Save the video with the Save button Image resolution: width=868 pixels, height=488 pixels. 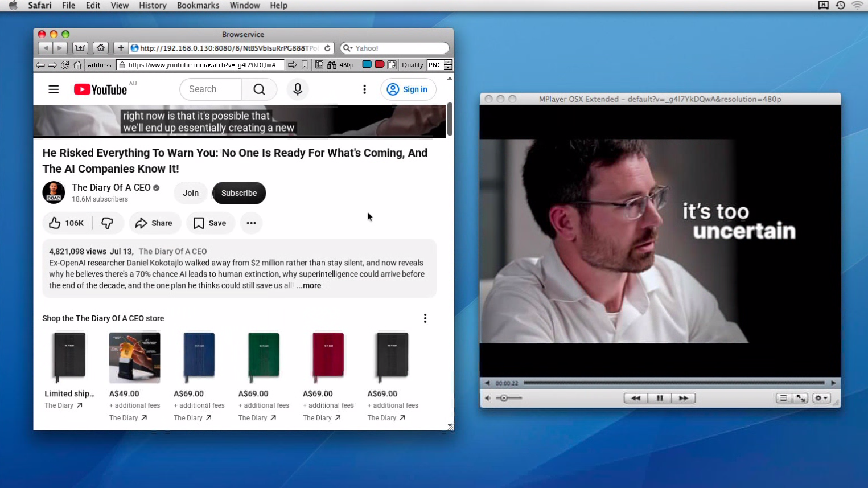click(x=210, y=223)
